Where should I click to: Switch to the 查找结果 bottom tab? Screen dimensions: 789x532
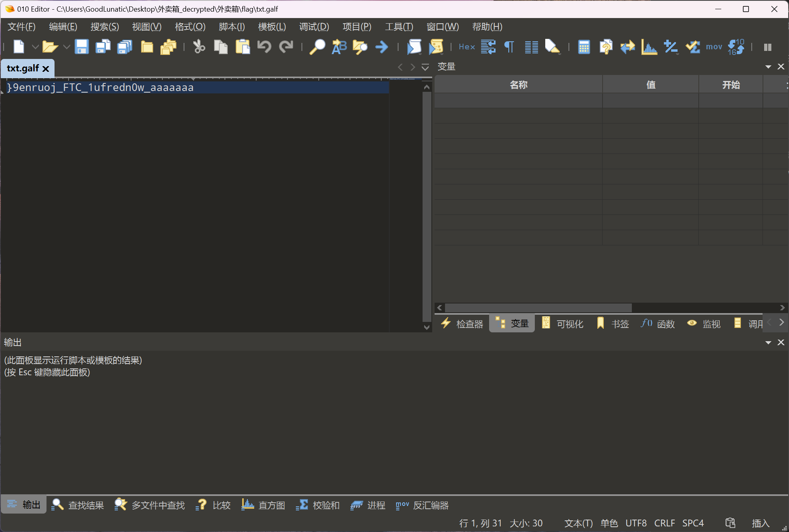(78, 505)
